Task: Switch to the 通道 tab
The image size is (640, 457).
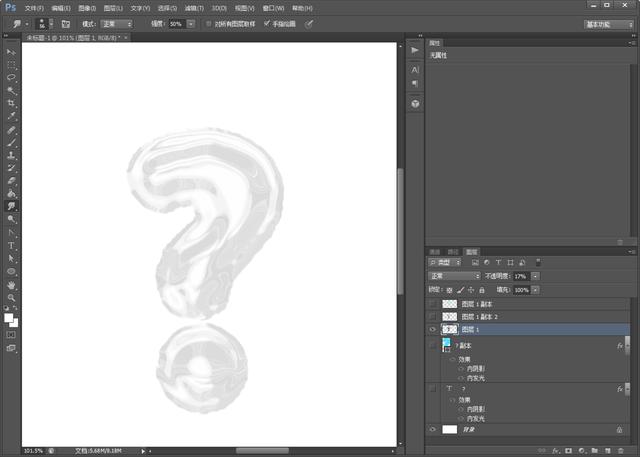Action: click(435, 252)
